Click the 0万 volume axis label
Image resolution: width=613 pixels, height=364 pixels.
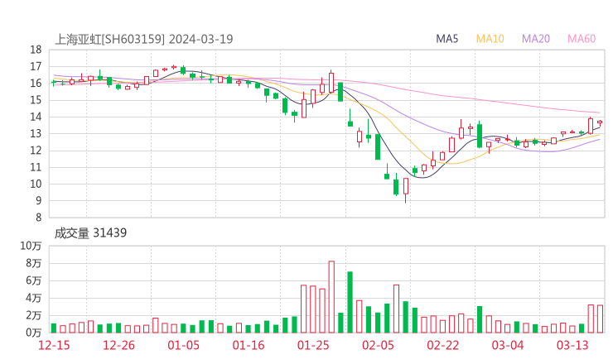[x=34, y=333]
